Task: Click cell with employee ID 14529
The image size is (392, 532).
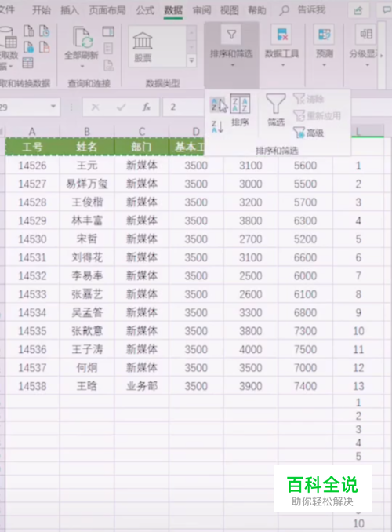Action: (32, 220)
